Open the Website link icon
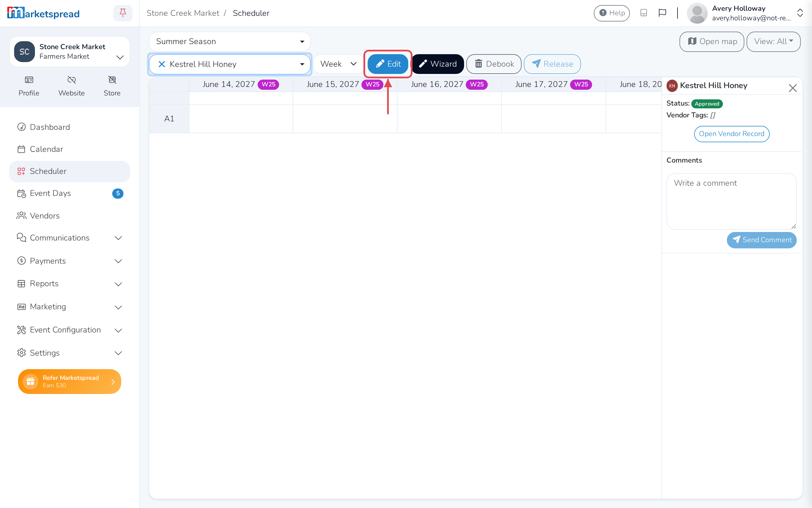 [71, 86]
